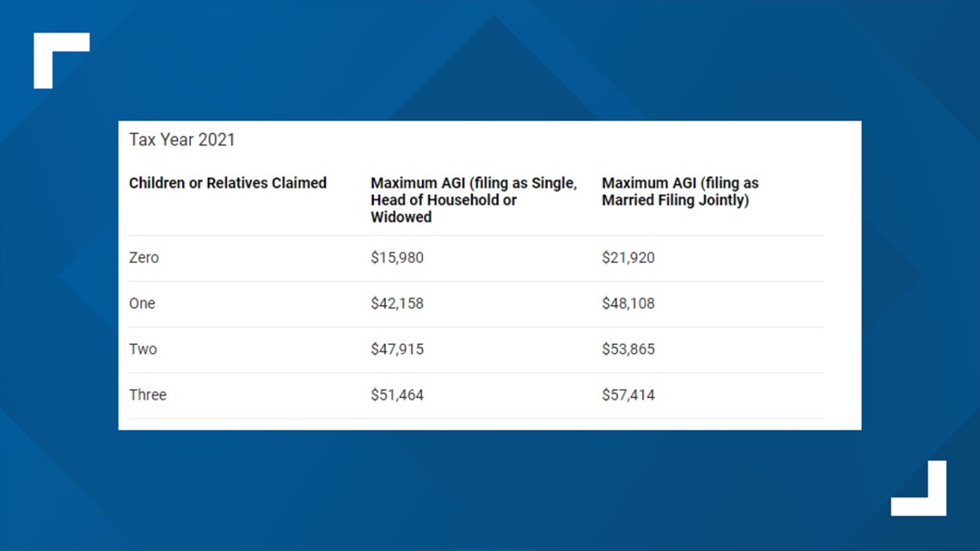Select the One row label
The height and width of the screenshot is (551, 980).
click(142, 303)
